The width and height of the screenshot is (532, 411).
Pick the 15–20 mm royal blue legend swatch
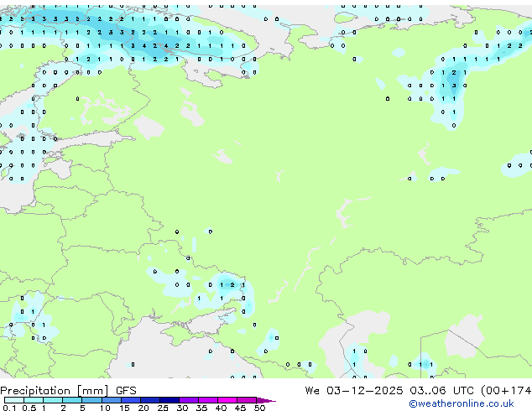point(131,400)
